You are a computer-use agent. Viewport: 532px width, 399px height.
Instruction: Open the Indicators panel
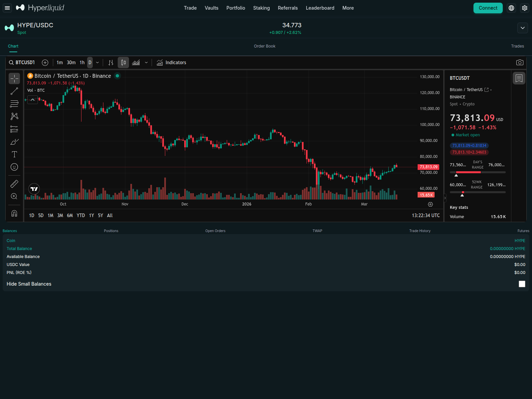pos(171,62)
